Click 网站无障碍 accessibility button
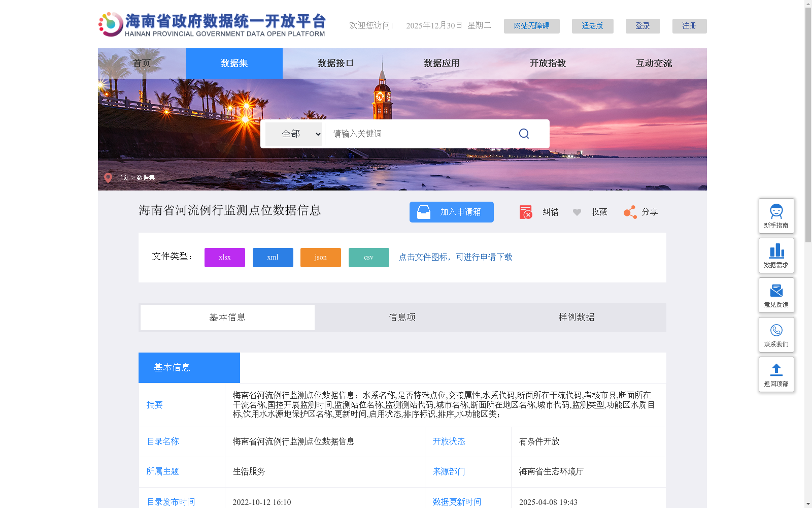The height and width of the screenshot is (508, 812). tap(532, 26)
